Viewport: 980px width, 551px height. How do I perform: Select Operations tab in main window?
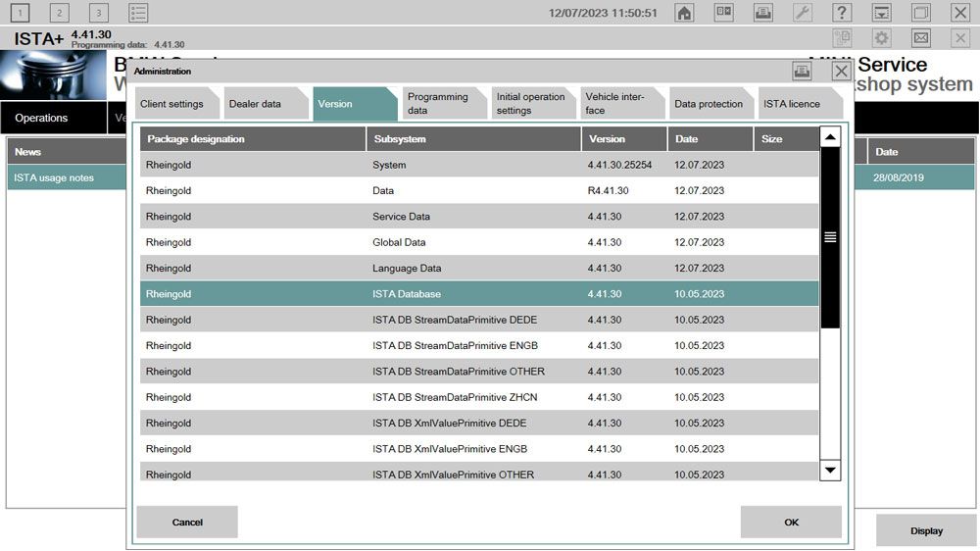[54, 118]
